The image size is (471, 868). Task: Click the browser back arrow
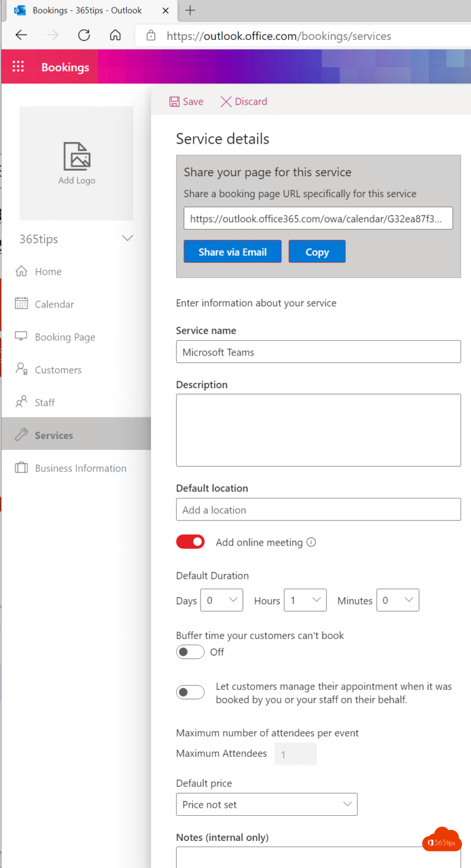[x=21, y=36]
